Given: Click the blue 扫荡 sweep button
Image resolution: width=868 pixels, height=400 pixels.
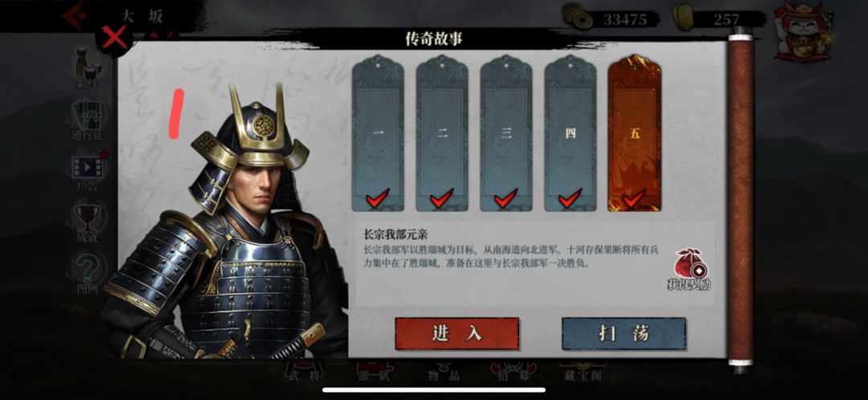Looking at the screenshot, I should click(x=624, y=333).
